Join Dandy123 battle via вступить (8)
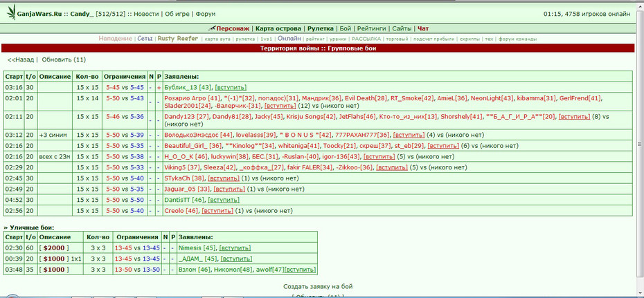The width and height of the screenshot is (644, 298). [574, 117]
